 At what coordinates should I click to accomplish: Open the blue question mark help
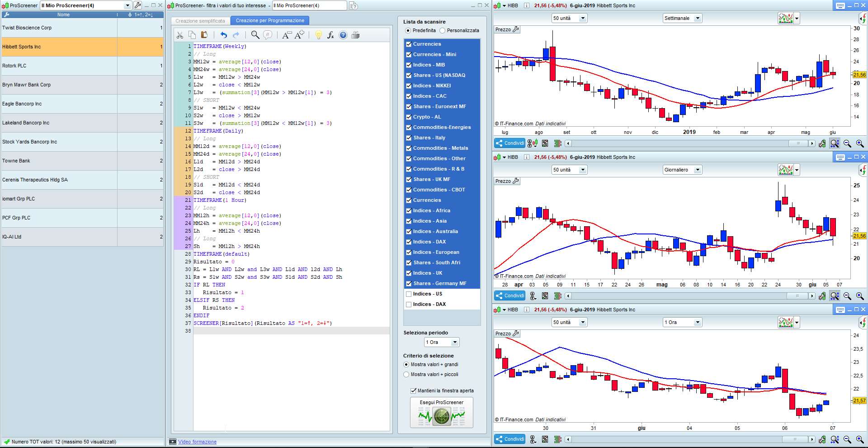343,35
